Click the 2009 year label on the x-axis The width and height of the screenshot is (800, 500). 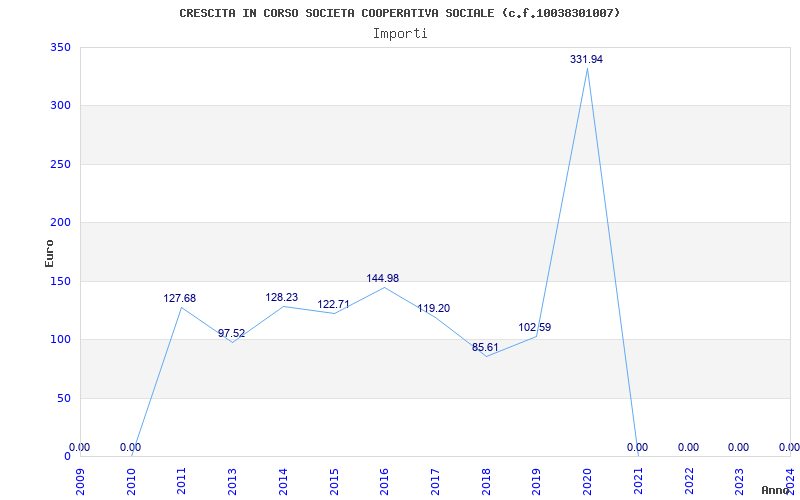click(81, 482)
